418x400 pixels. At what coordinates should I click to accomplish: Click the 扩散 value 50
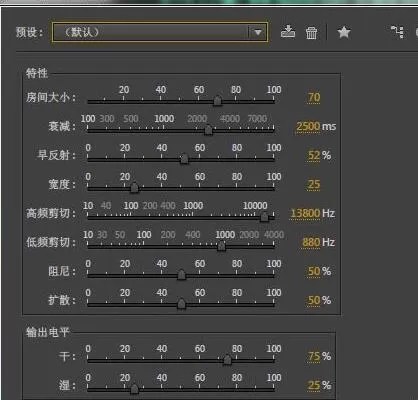tap(314, 300)
